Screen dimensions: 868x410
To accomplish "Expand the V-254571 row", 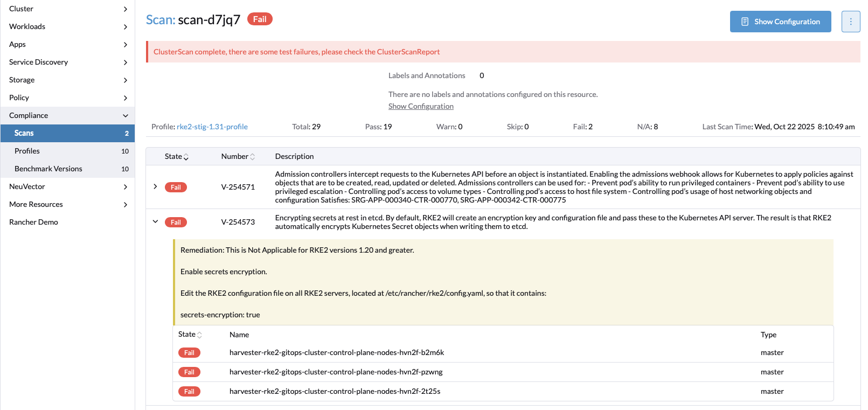I will [155, 186].
